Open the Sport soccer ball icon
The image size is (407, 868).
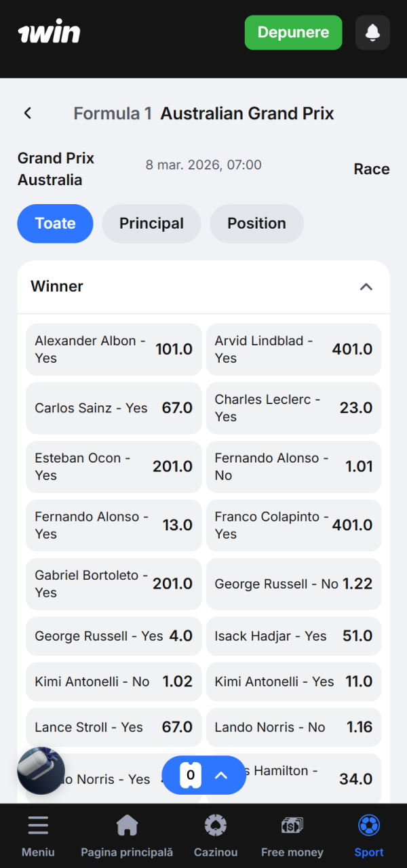point(369,825)
